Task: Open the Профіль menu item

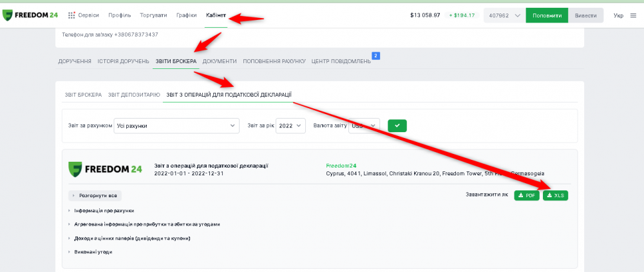Action: pyautogui.click(x=120, y=15)
